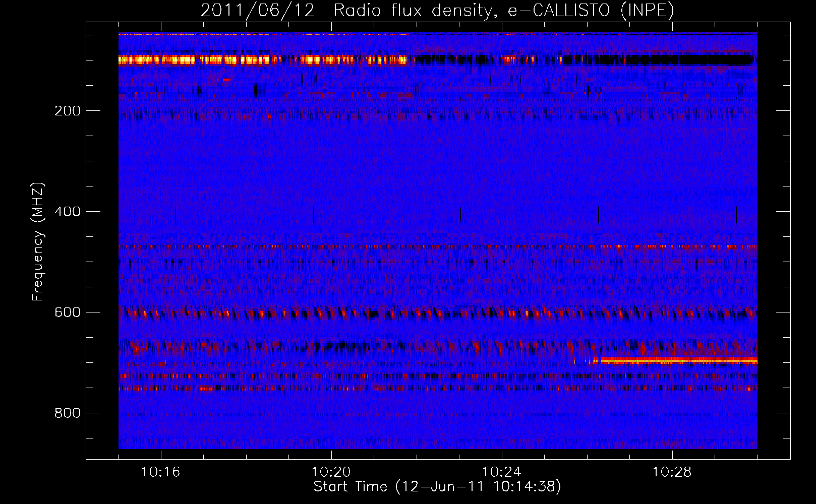Click the 10:16 time tick label

pos(161,472)
